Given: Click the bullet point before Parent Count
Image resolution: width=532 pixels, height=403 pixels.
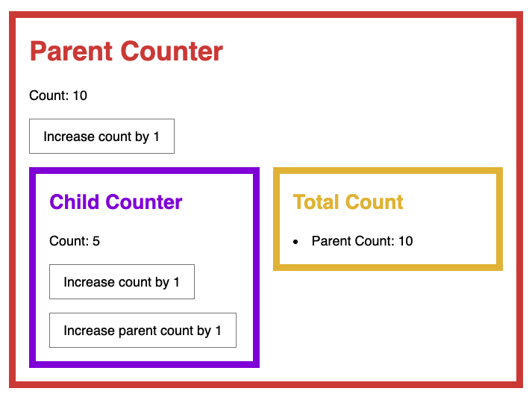Looking at the screenshot, I should (296, 242).
